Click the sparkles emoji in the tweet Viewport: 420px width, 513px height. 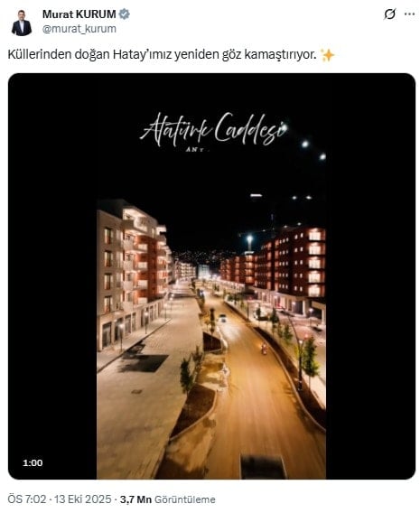[328, 55]
